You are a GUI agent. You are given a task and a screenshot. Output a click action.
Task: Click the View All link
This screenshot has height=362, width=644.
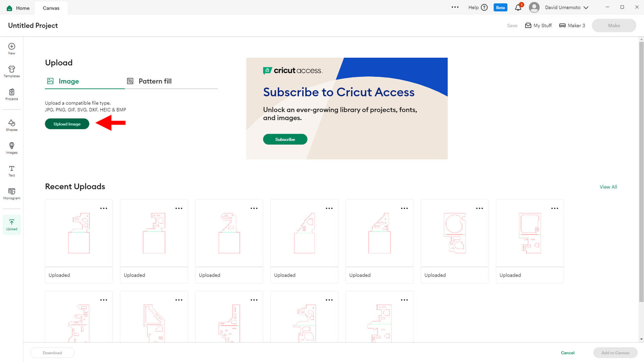(x=608, y=187)
